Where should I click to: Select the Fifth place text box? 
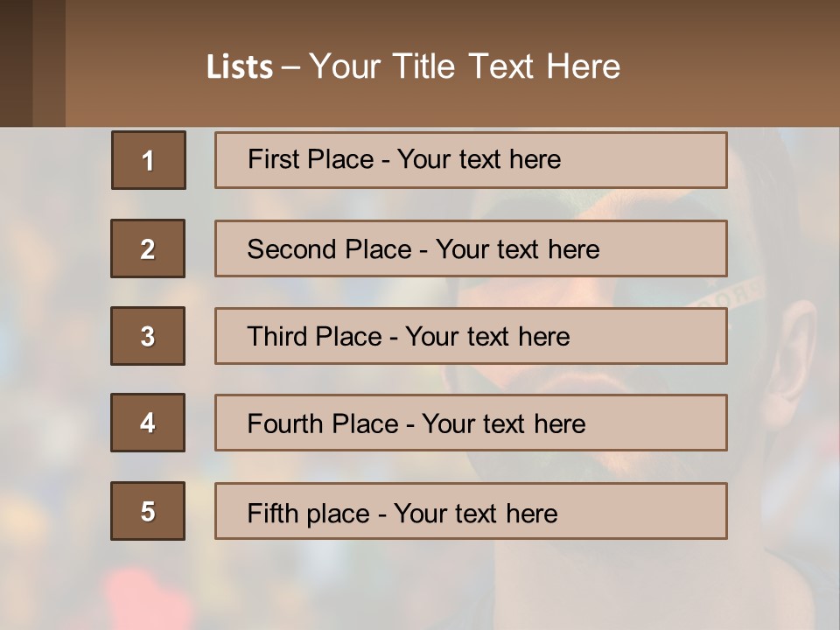point(471,511)
